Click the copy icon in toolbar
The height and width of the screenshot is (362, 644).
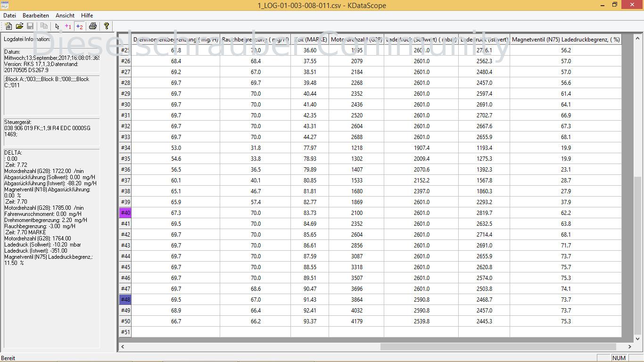pyautogui.click(x=44, y=26)
